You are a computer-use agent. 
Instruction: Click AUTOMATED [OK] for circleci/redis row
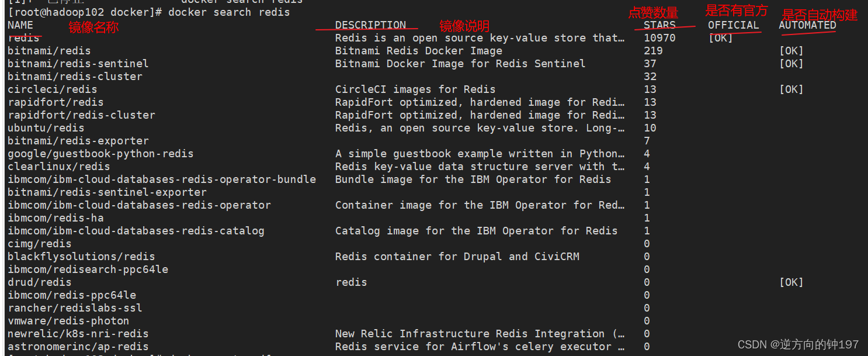[x=791, y=89]
